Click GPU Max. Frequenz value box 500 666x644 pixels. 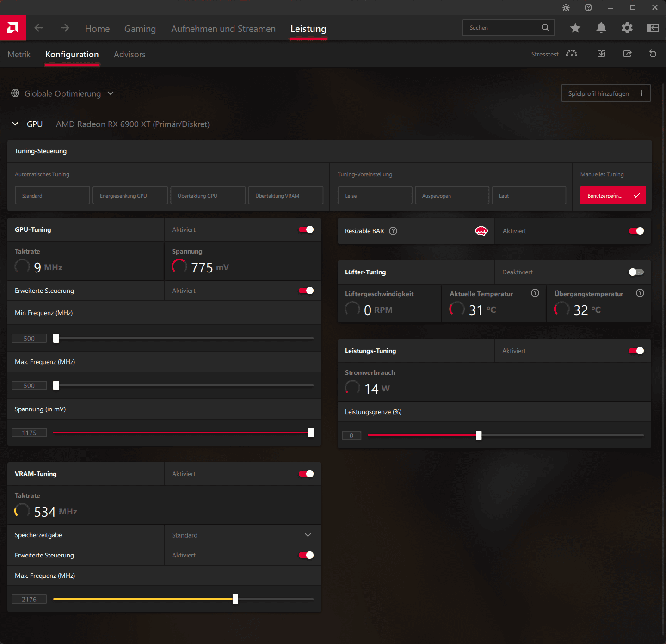click(x=29, y=385)
